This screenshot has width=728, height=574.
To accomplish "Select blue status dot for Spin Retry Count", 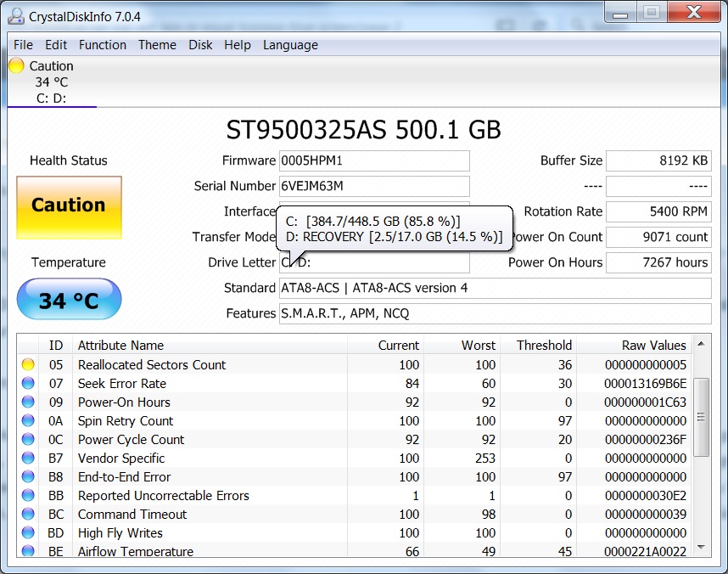I will (x=28, y=420).
